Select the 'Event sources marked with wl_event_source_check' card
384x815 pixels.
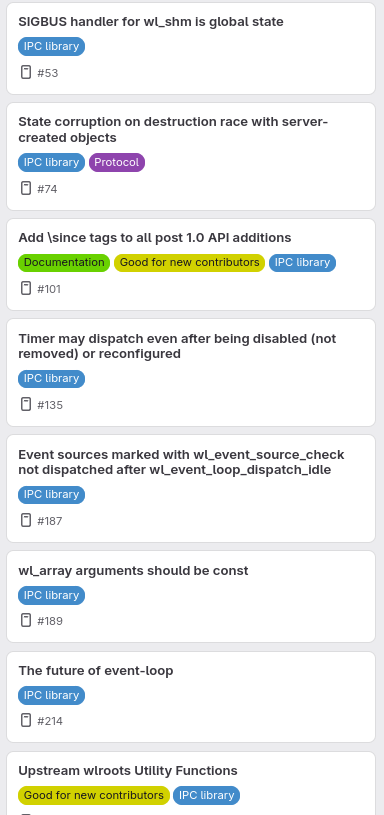191,489
